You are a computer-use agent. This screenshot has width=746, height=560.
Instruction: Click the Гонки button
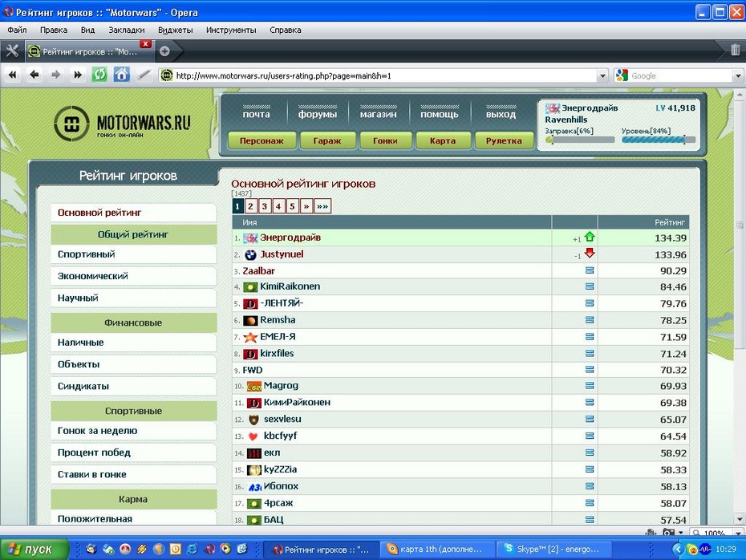coord(385,141)
